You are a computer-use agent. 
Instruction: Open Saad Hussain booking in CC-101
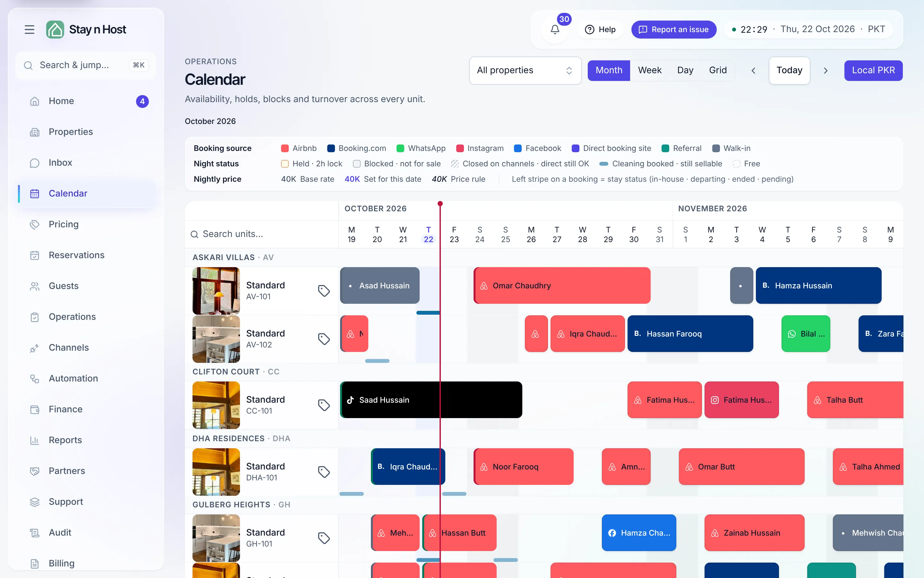[x=431, y=400]
